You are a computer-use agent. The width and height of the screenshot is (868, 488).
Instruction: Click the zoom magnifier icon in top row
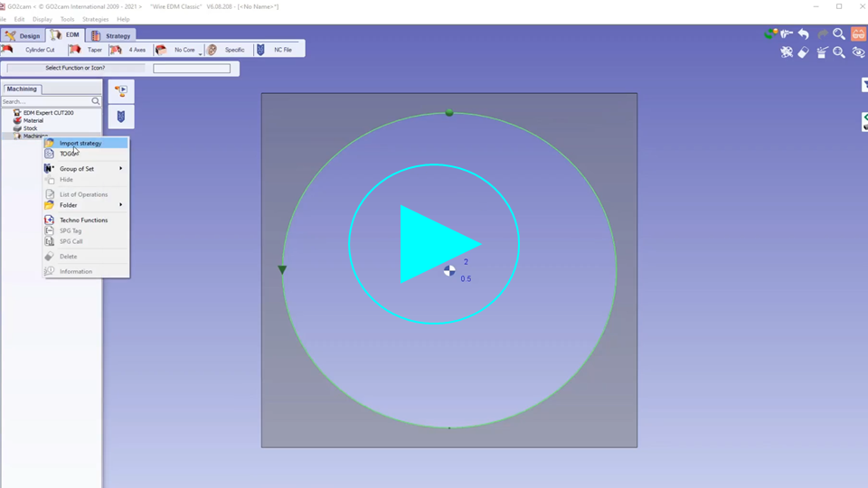tap(839, 34)
